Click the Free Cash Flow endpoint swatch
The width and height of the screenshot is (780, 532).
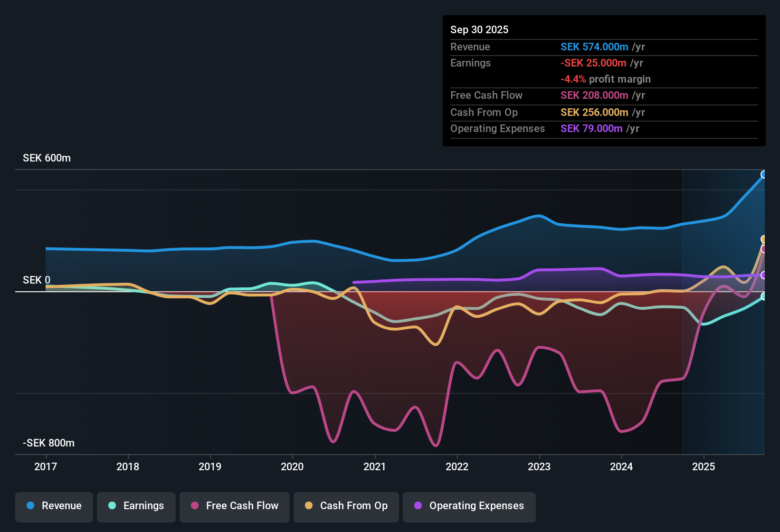(764, 248)
